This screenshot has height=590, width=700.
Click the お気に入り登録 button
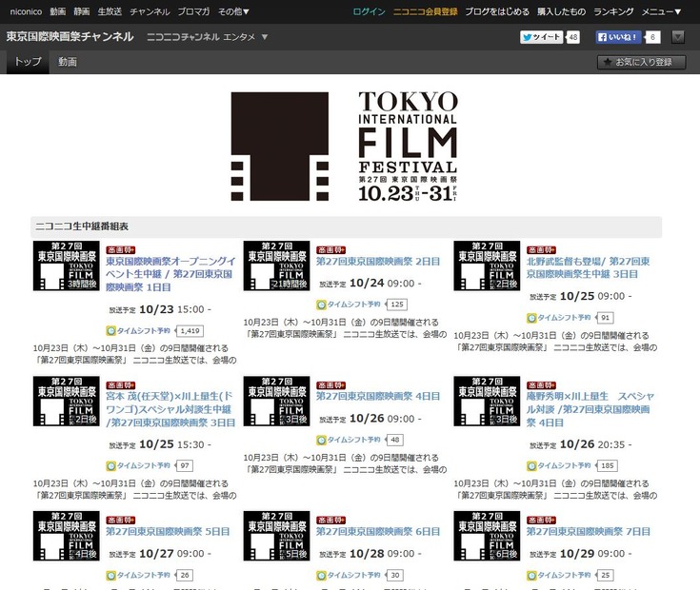point(642,62)
